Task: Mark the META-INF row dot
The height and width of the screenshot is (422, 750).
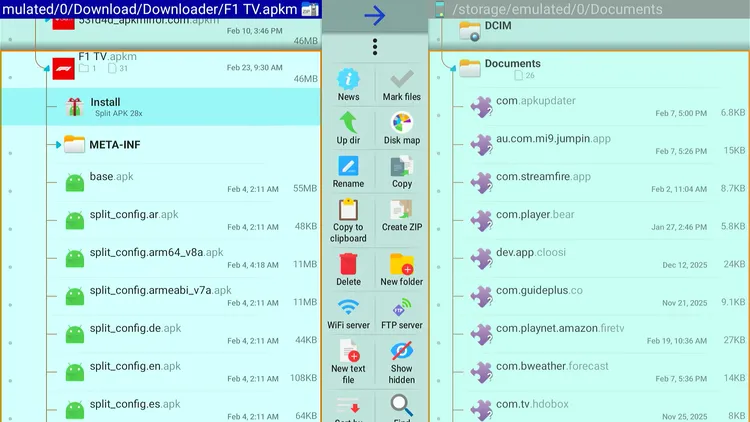Action: [11, 153]
